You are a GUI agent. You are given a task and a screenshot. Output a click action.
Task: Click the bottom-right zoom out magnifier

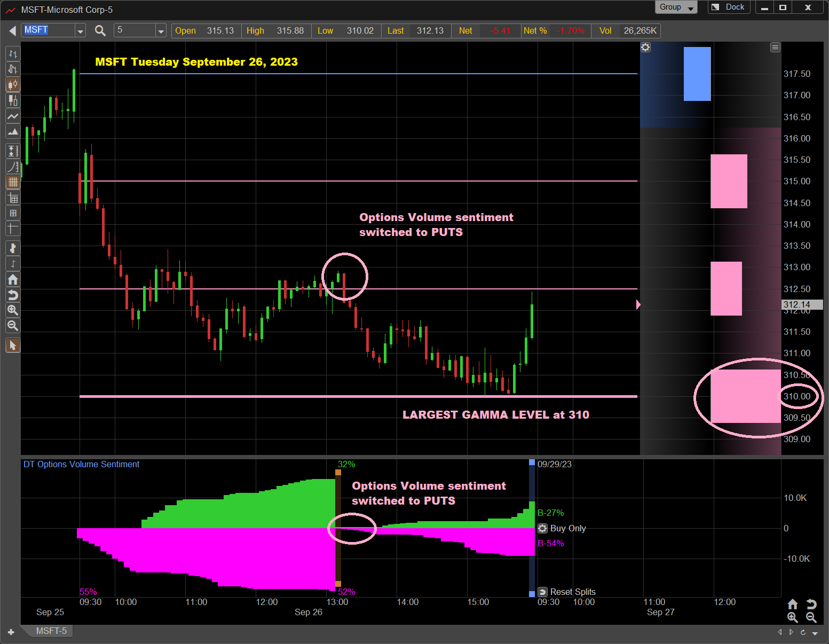(811, 618)
